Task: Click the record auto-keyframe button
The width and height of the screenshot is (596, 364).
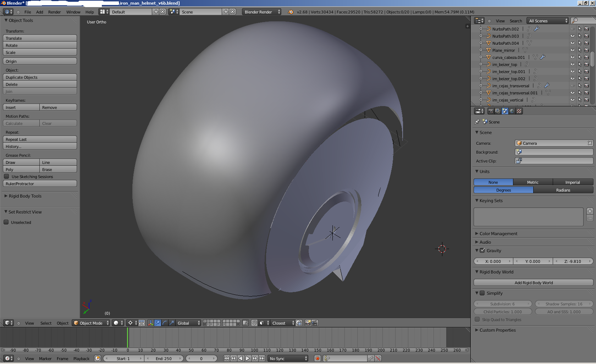Action: (x=318, y=358)
